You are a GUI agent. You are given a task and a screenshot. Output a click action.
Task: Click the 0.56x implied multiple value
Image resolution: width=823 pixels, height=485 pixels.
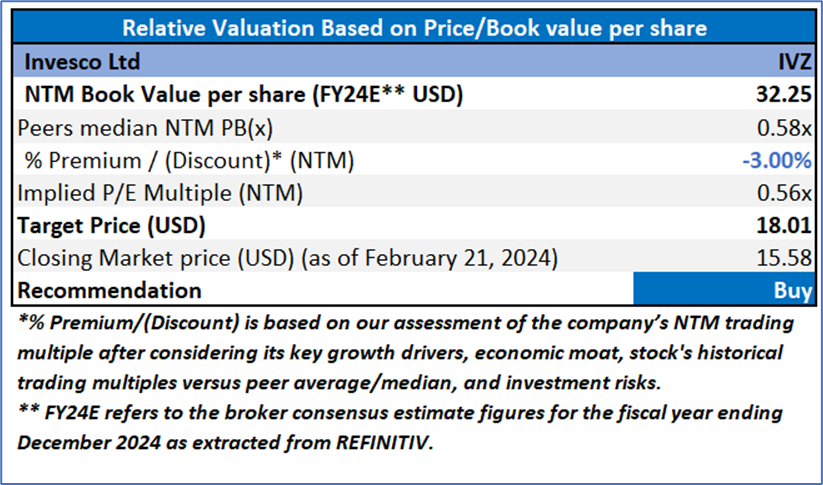787,193
